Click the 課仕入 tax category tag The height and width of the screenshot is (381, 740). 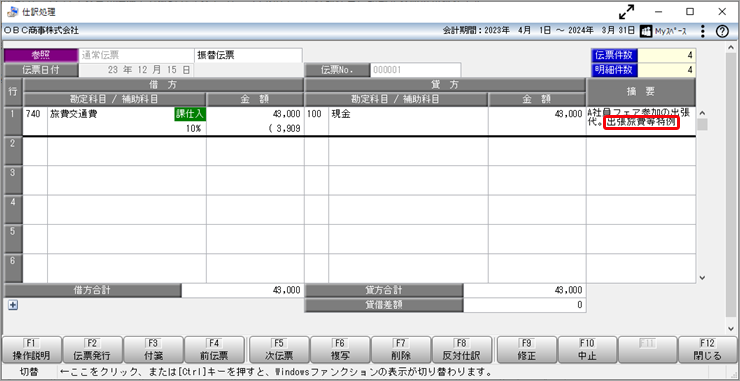[190, 114]
